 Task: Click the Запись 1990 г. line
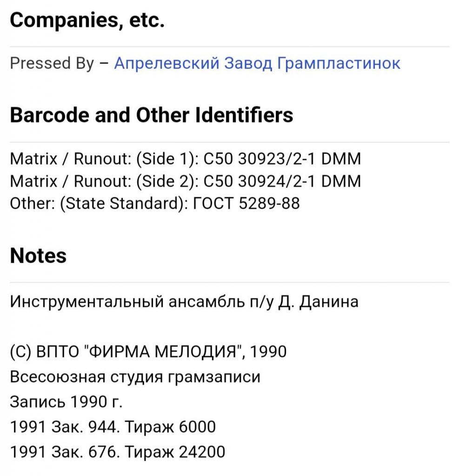tap(66, 402)
